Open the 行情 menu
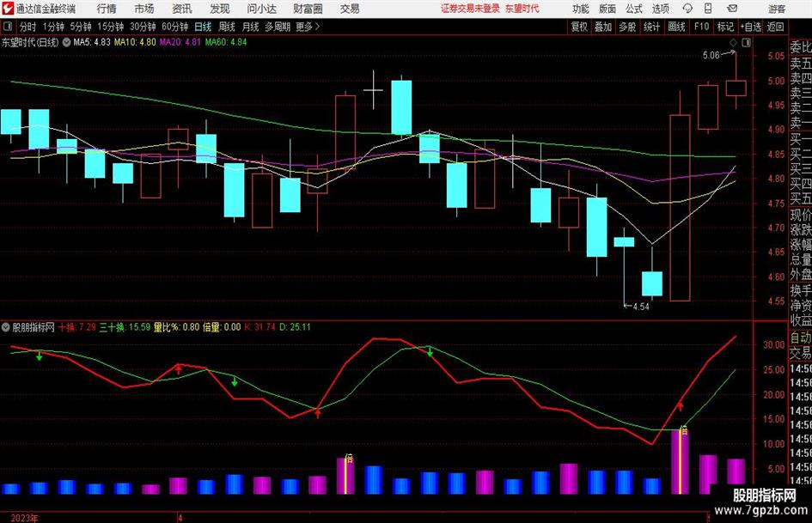The image size is (812, 523). [x=107, y=9]
